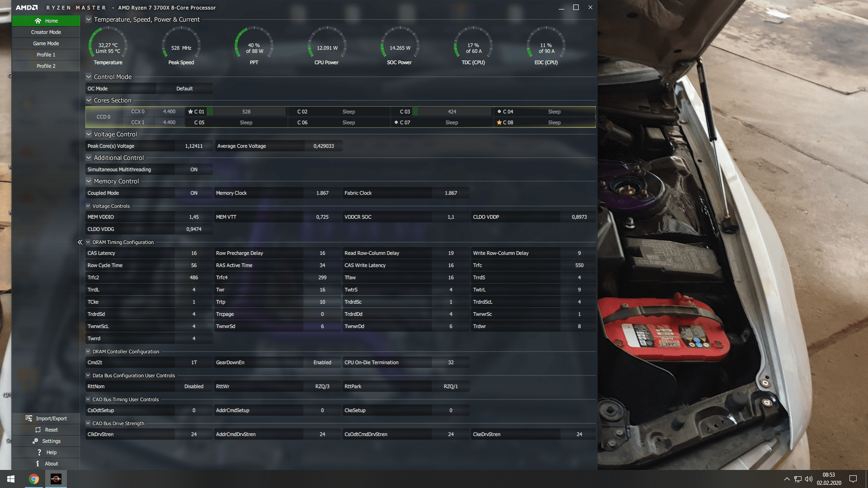Collapse the Control Mode section
Viewport: 868px width, 488px height.
tap(89, 77)
